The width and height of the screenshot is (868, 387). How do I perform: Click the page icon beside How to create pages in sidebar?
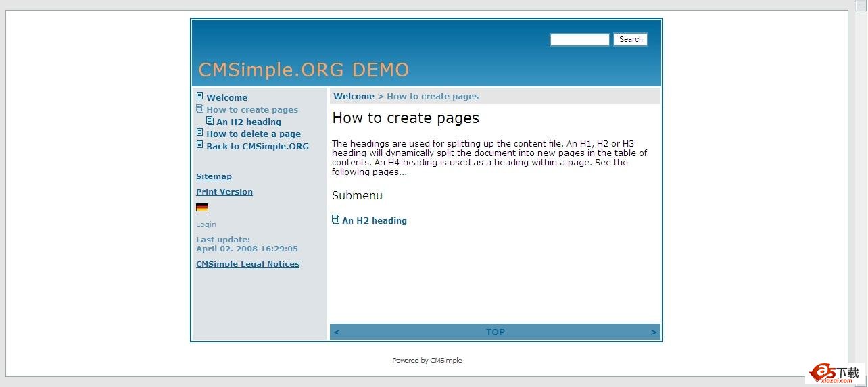click(x=199, y=108)
